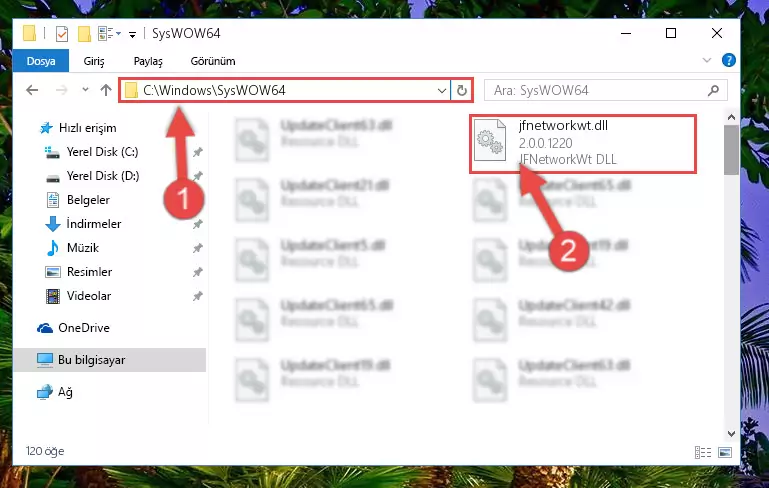Toggle pin next to Videolar

[198, 296]
